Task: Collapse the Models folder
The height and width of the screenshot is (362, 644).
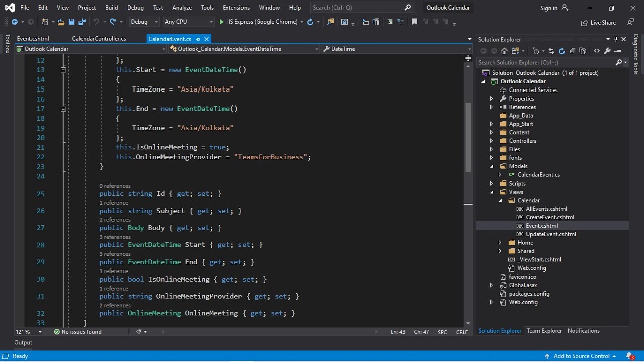Action: pos(492,166)
